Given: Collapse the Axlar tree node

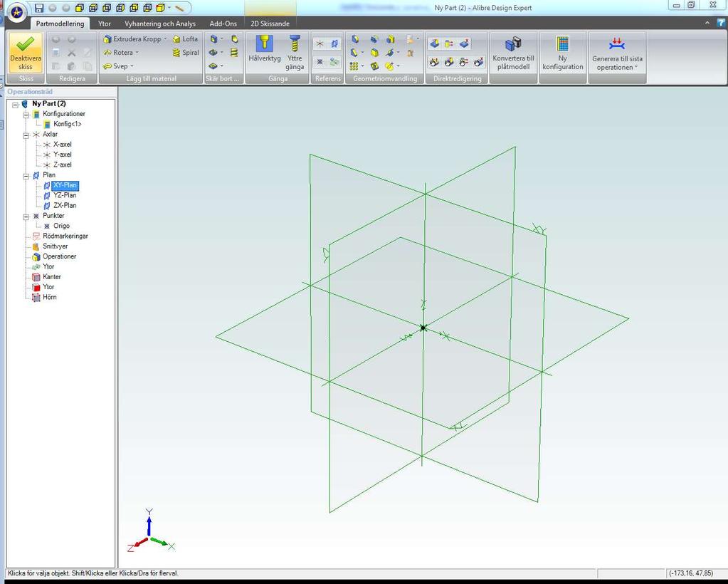Looking at the screenshot, I should coord(26,135).
